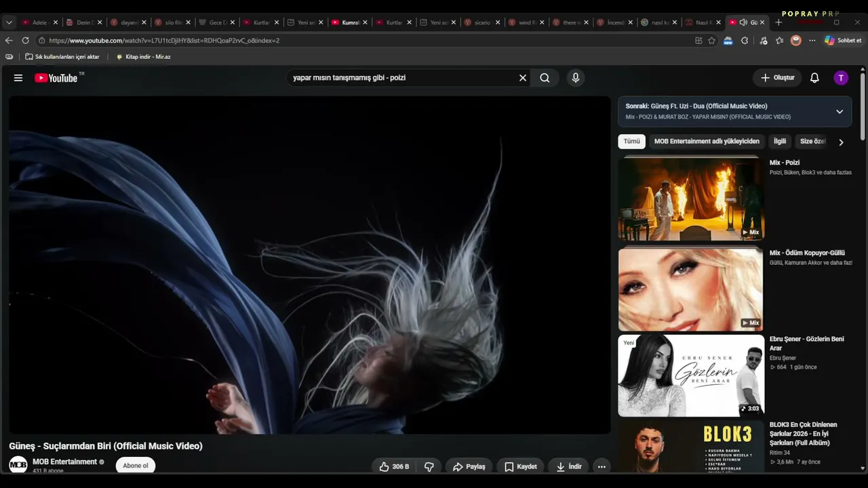
Task: Open the notifications bell
Action: (x=814, y=78)
